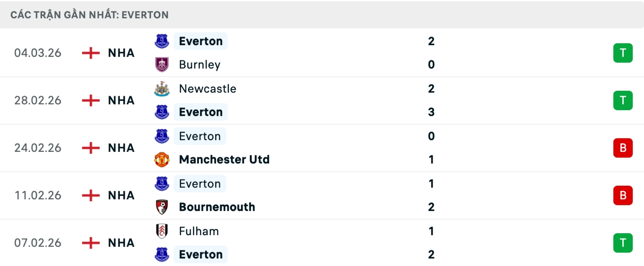Select the England flag beside the Fulham match
The width and height of the screenshot is (644, 266).
coord(91,243)
